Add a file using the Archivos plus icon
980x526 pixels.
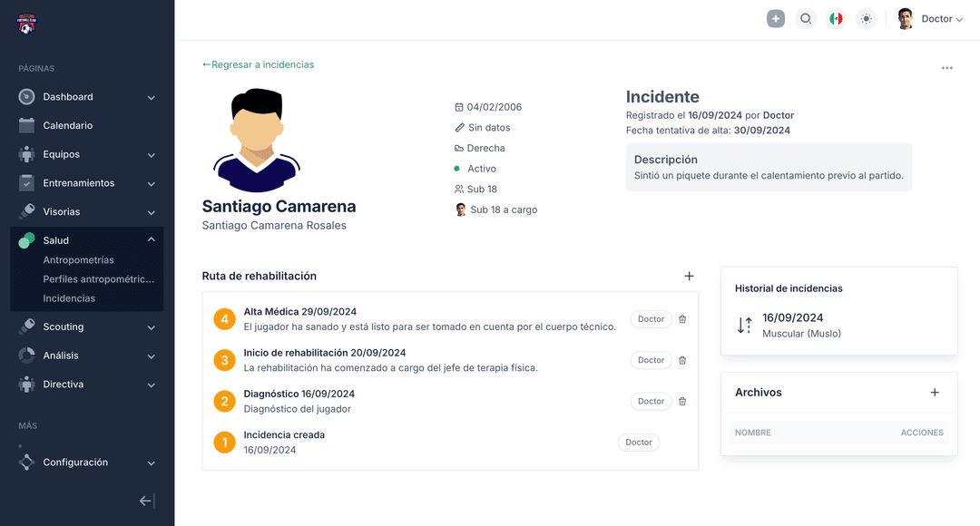tap(935, 392)
